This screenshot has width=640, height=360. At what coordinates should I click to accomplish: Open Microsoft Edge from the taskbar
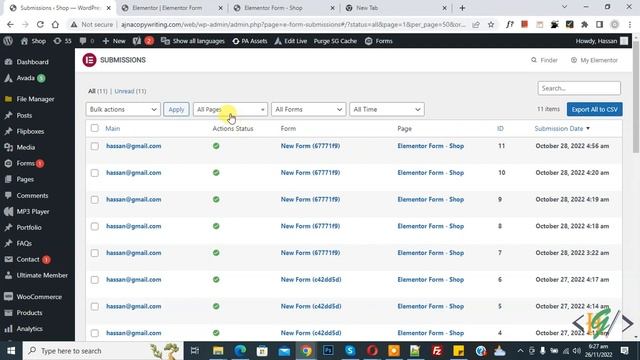240,351
